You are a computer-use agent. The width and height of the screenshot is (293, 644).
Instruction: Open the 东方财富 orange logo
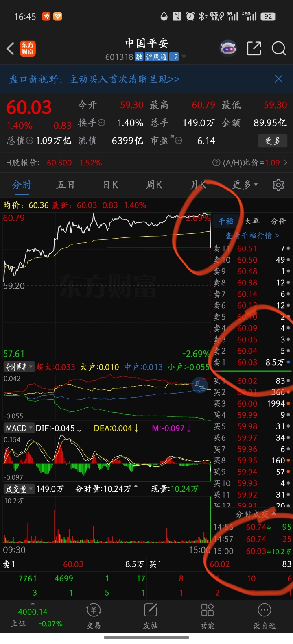pyautogui.click(x=28, y=49)
